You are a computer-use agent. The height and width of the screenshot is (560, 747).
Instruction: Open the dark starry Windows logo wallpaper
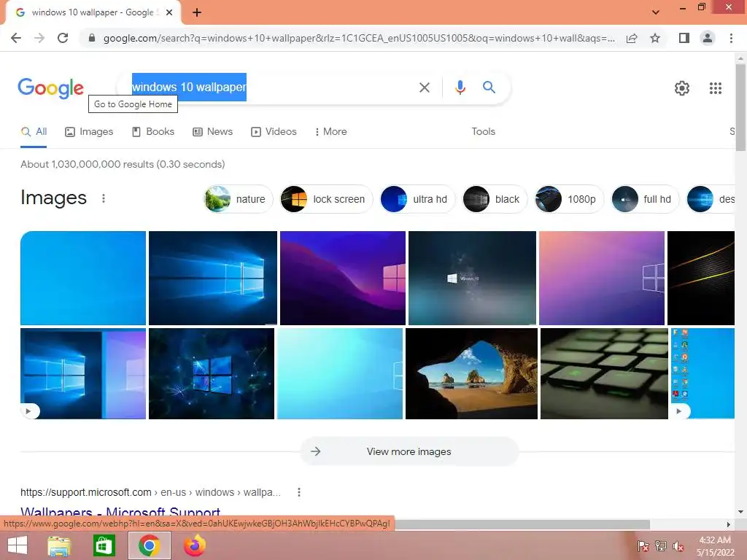click(x=472, y=278)
